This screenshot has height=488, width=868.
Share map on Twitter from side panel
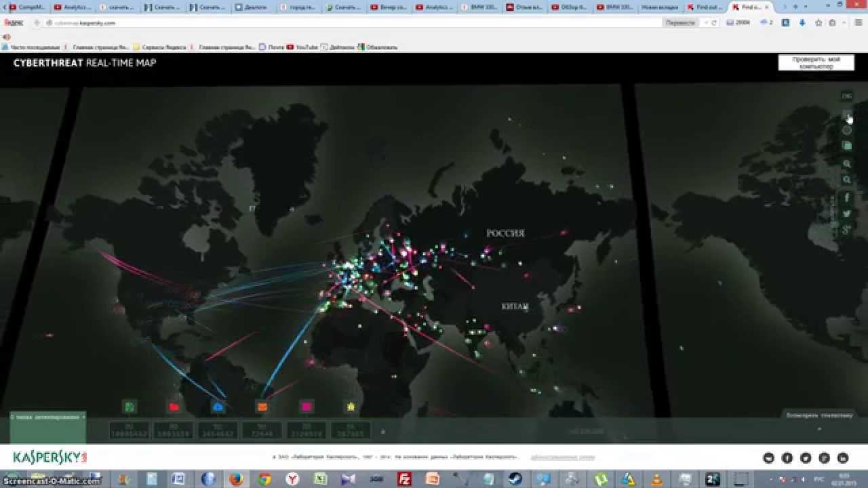click(847, 213)
